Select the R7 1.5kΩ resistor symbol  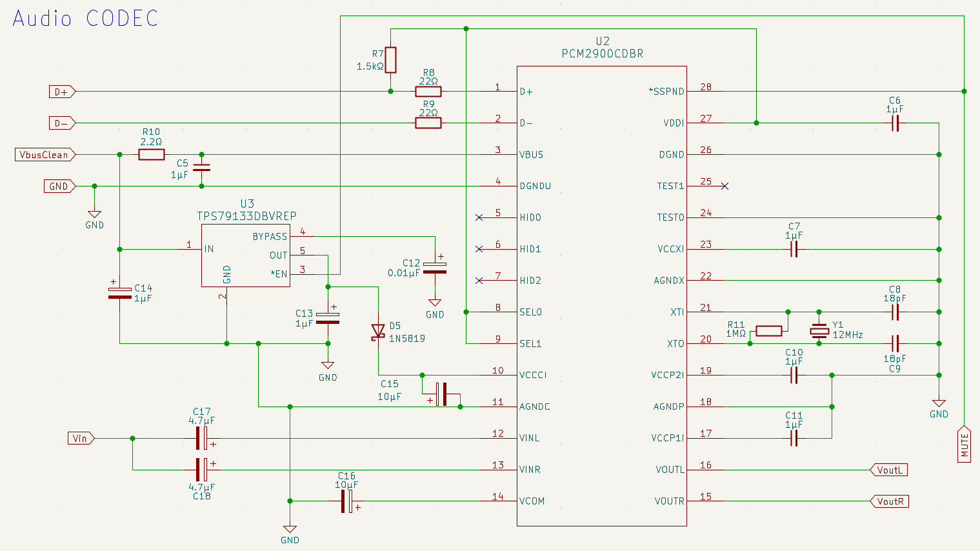tap(390, 60)
